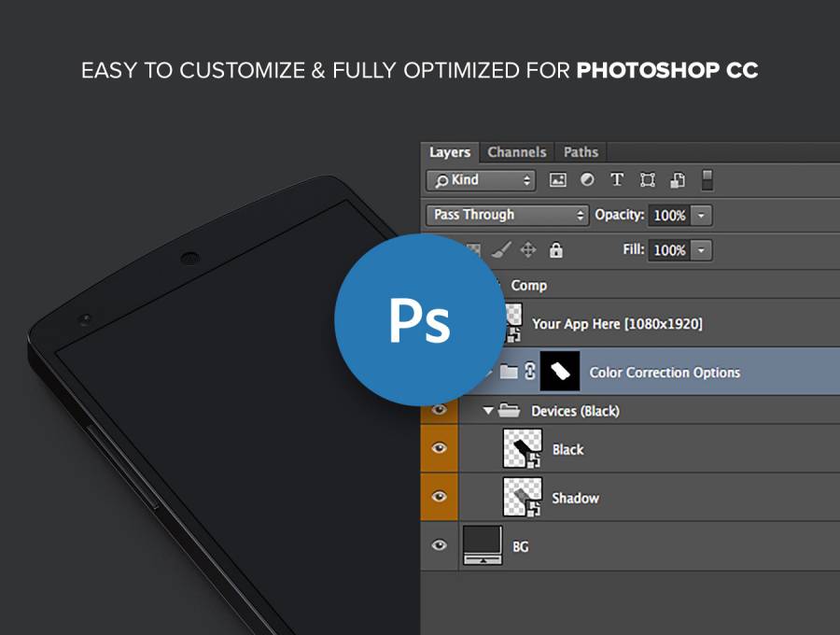Click the mask link chain icon

click(x=530, y=372)
